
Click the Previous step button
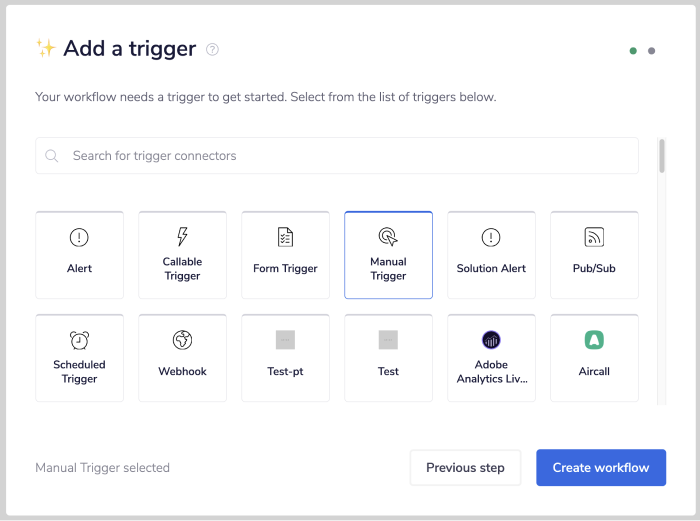click(x=465, y=467)
